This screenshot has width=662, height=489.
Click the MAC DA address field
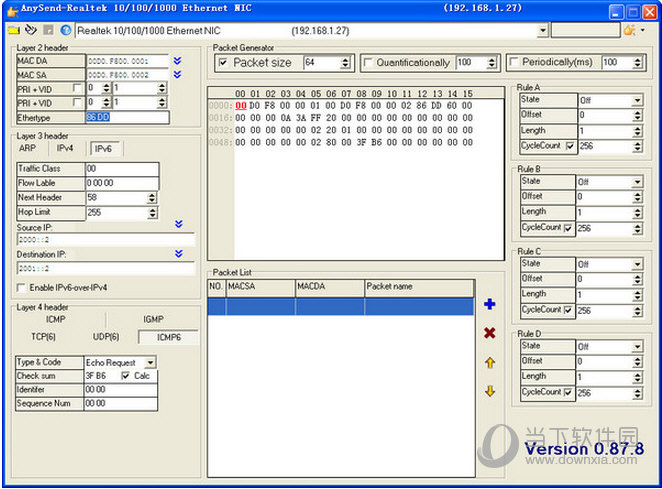click(128, 61)
